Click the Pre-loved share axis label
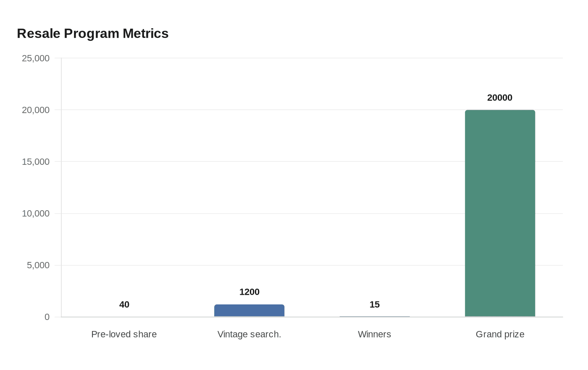 pyautogui.click(x=124, y=334)
